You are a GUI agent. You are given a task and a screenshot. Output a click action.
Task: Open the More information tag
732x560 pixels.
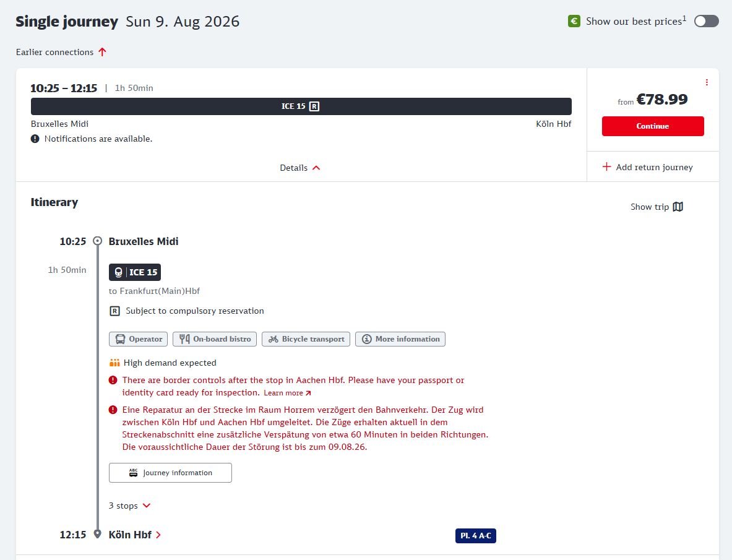click(x=400, y=339)
